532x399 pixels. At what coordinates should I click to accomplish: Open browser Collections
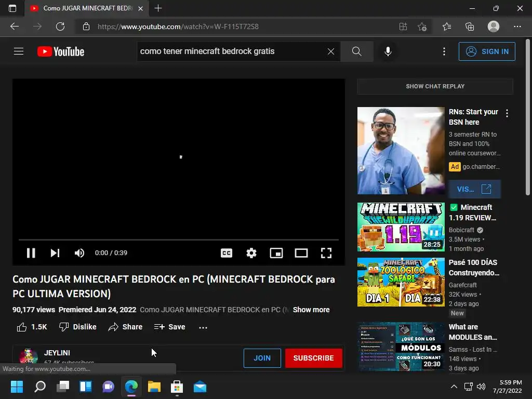[x=470, y=26]
